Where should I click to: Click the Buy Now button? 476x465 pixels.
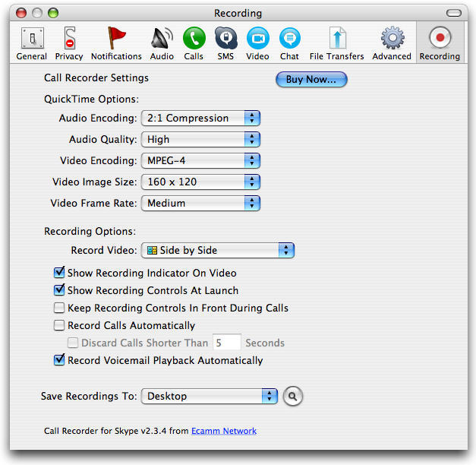311,80
